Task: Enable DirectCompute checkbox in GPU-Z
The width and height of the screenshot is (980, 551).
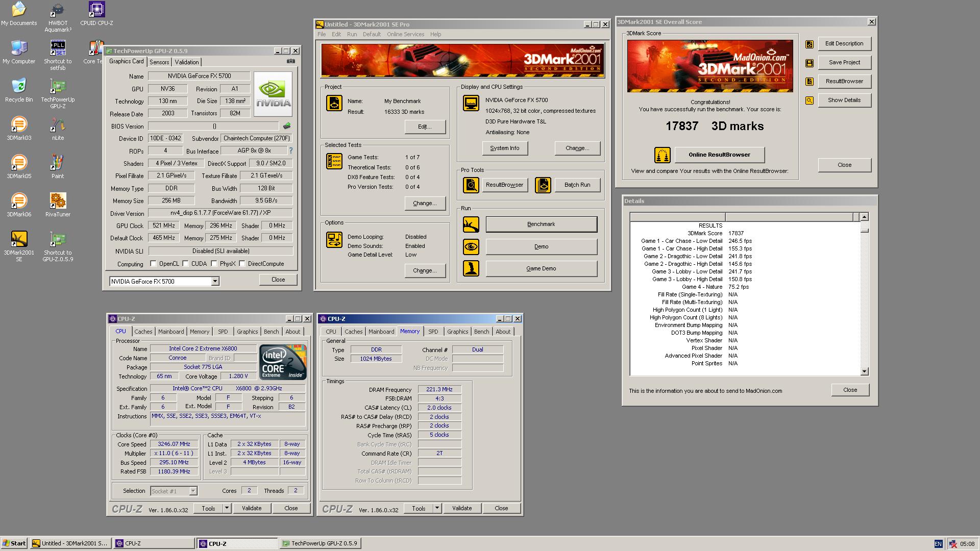Action: click(242, 264)
